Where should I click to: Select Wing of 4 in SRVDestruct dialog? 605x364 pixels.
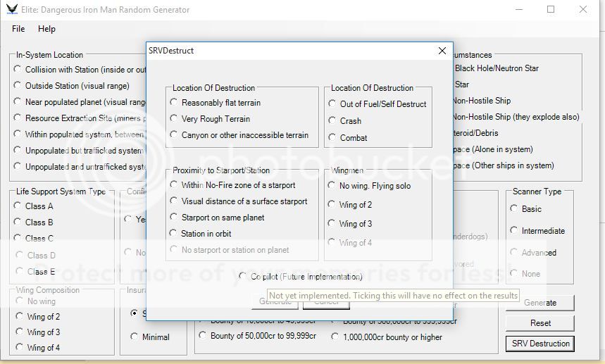(350, 242)
